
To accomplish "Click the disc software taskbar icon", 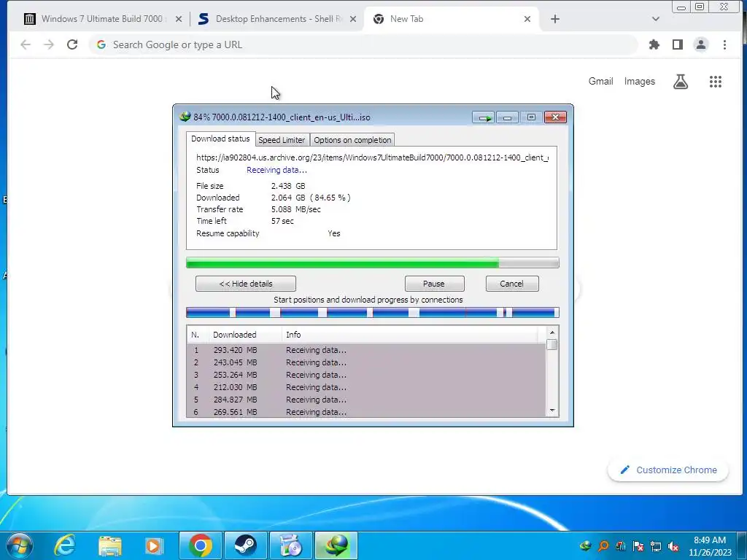I will point(290,545).
